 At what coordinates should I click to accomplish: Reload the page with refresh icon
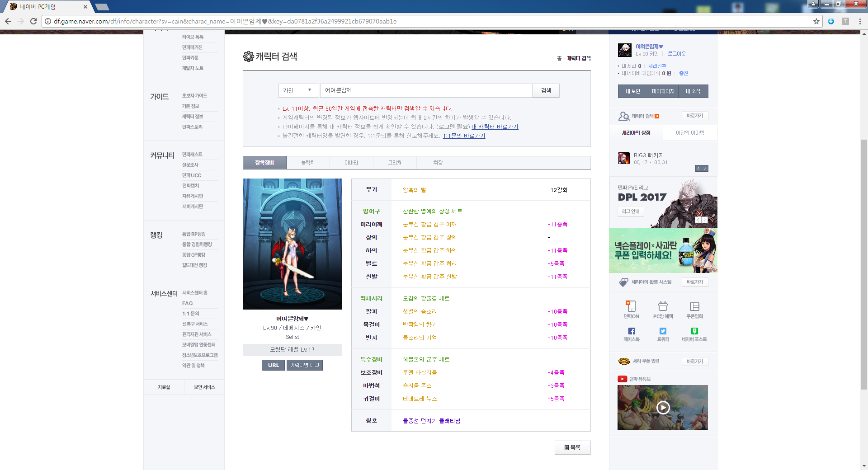point(33,21)
